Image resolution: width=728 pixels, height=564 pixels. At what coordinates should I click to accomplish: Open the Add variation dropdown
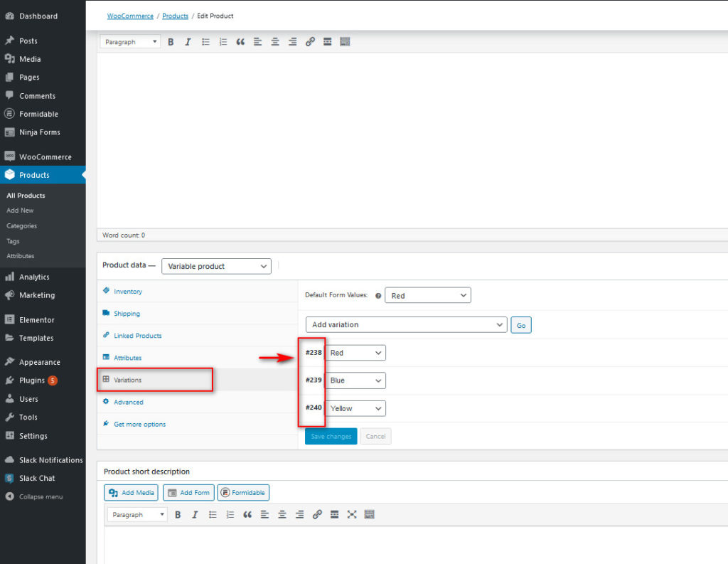click(x=406, y=325)
